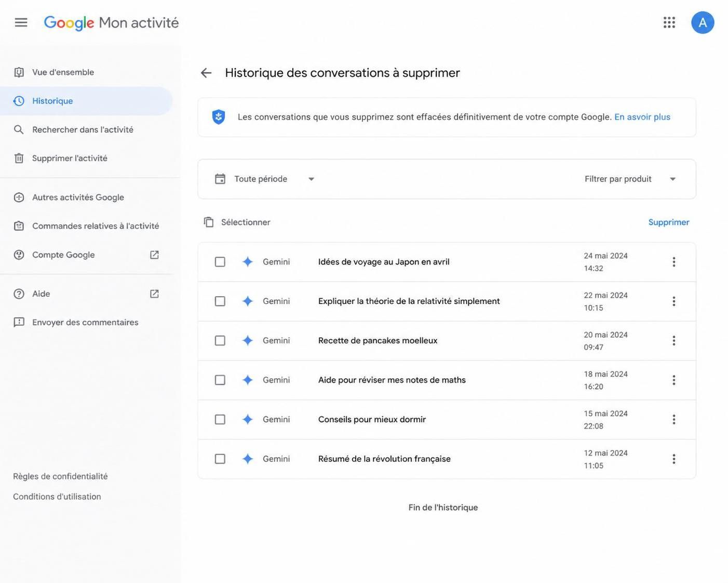Open Envoyer des commentaires
The width and height of the screenshot is (728, 583).
[86, 322]
